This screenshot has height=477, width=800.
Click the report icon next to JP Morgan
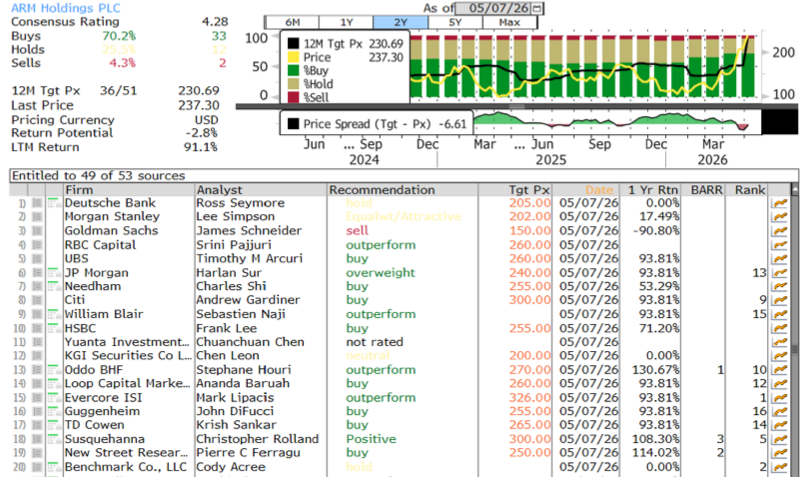point(54,273)
